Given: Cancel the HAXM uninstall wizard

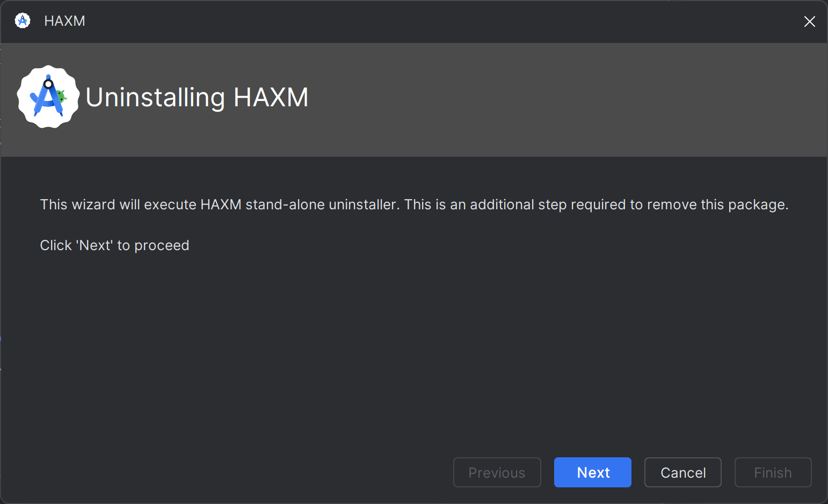Looking at the screenshot, I should point(682,472).
